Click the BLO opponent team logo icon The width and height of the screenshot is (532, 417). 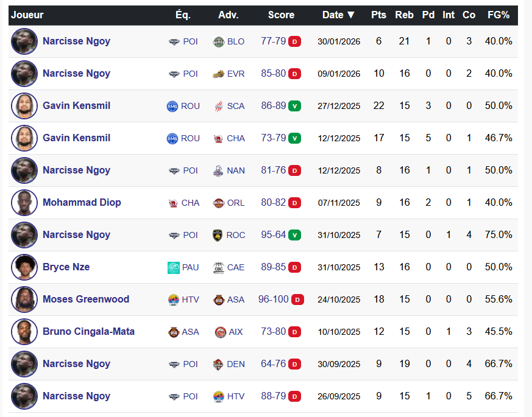coord(219,41)
